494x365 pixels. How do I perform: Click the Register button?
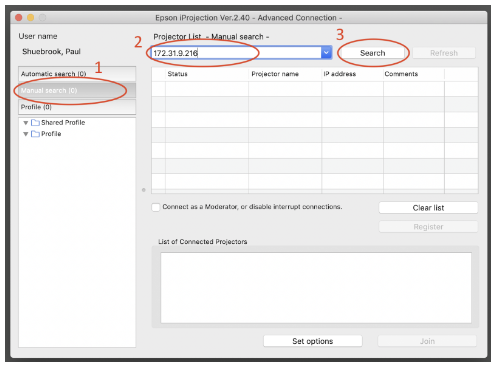coord(428,227)
